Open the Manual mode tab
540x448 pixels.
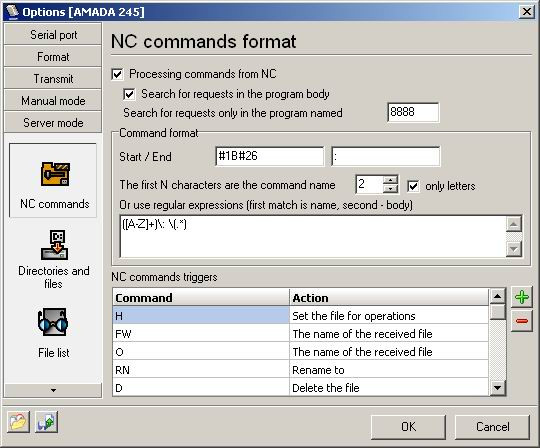(53, 101)
